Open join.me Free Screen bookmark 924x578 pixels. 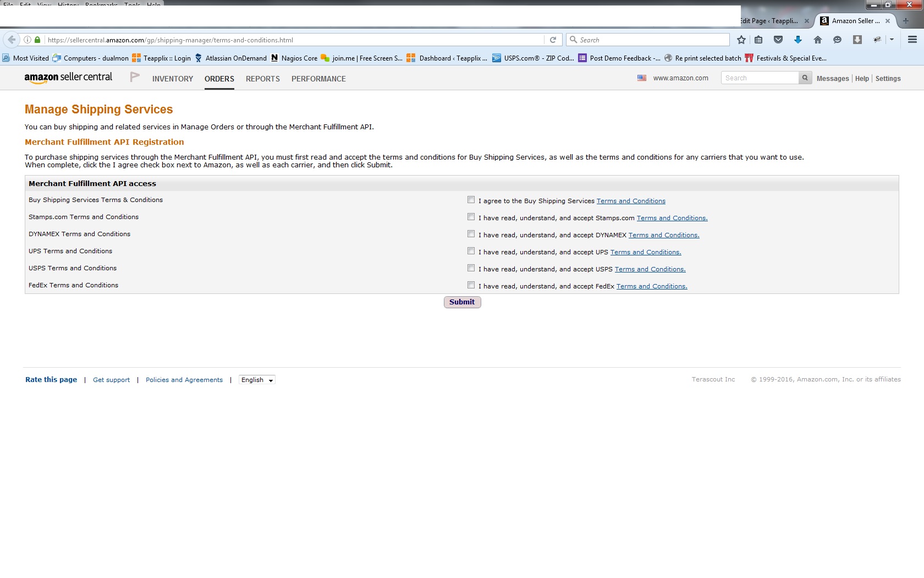pyautogui.click(x=362, y=58)
